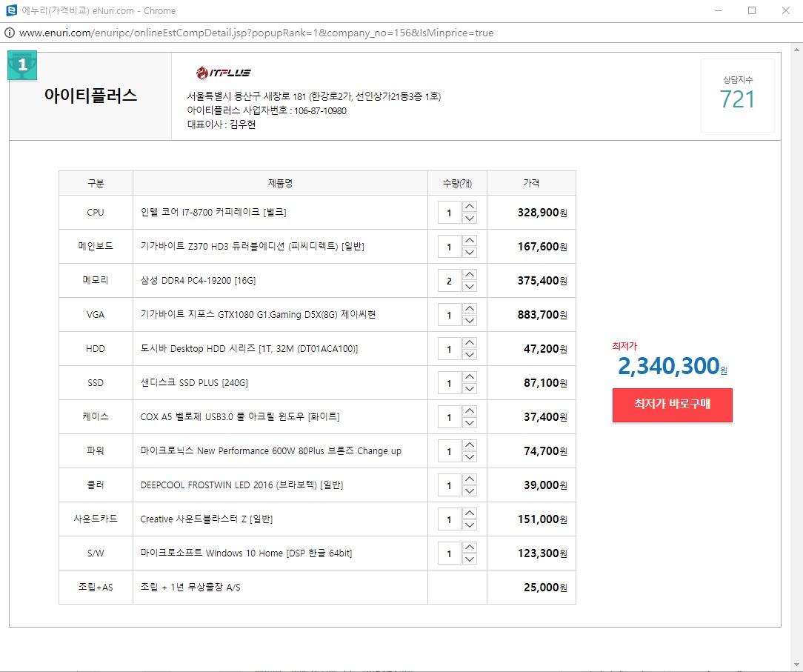Click the VGA quantity input field
This screenshot has width=803, height=672.
(x=450, y=314)
